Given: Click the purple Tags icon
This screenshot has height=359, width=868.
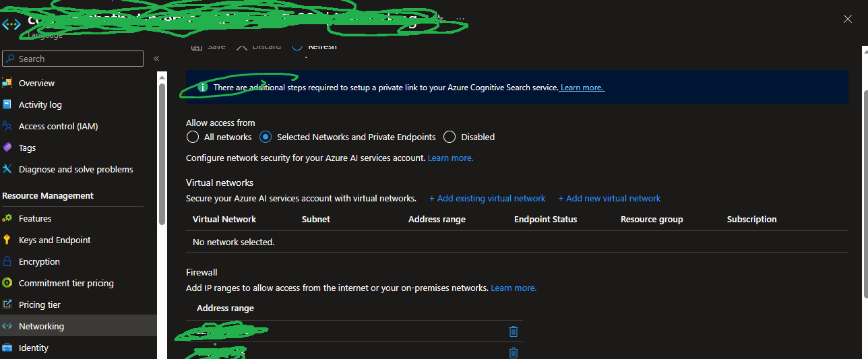Looking at the screenshot, I should (7, 148).
